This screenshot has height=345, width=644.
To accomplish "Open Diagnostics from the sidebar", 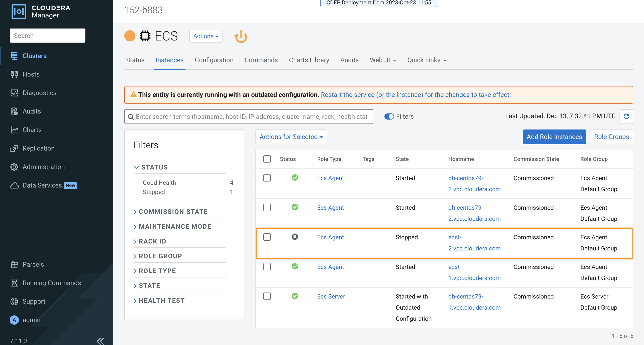I will [39, 93].
